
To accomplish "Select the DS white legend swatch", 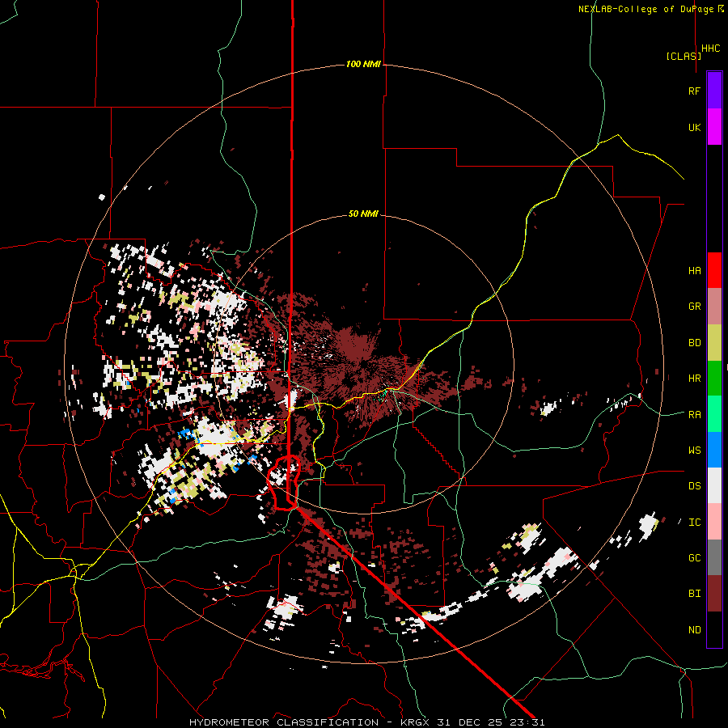I will point(714,485).
